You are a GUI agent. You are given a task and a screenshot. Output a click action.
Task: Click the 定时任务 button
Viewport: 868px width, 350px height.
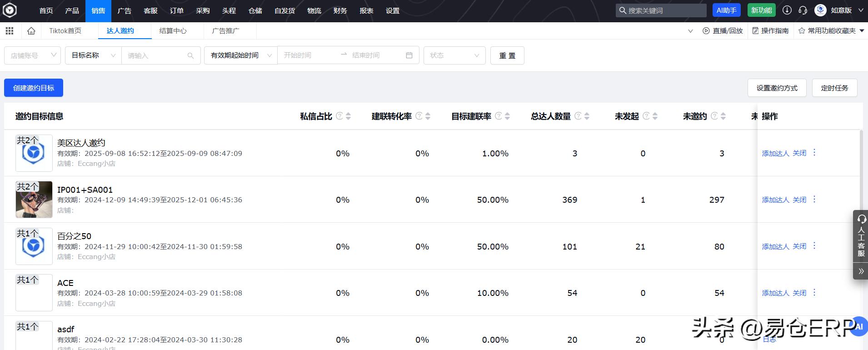(835, 88)
